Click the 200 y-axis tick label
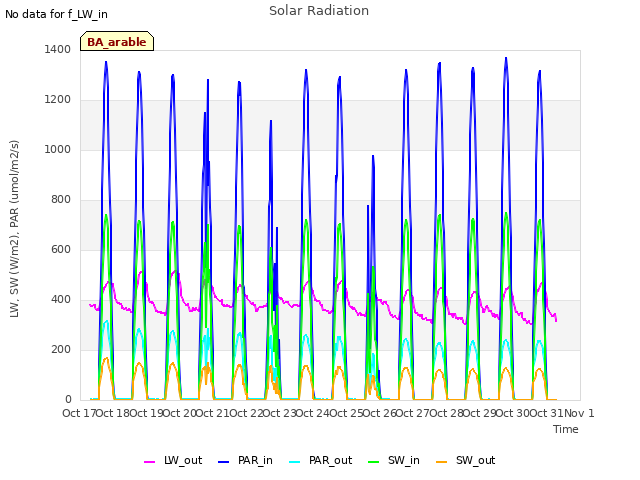Image resolution: width=640 pixels, height=480 pixels. [61, 349]
